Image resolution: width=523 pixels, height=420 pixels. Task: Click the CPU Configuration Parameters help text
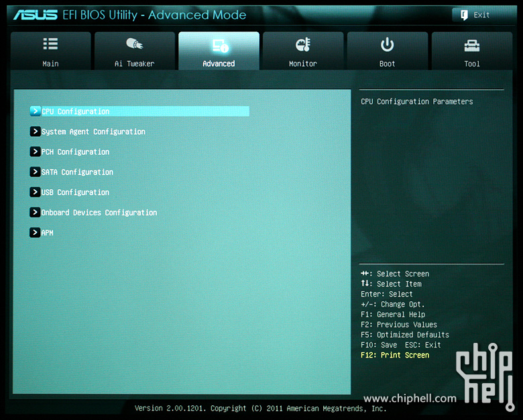[417, 101]
